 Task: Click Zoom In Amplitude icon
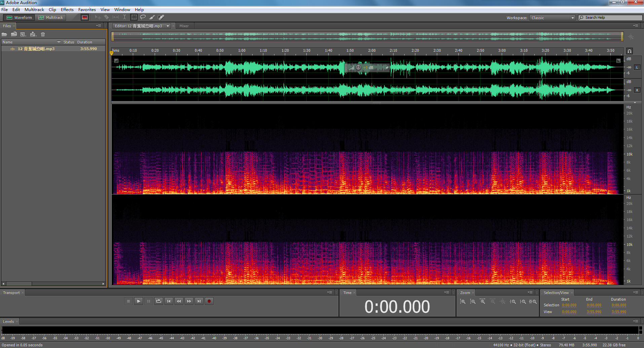[463, 302]
